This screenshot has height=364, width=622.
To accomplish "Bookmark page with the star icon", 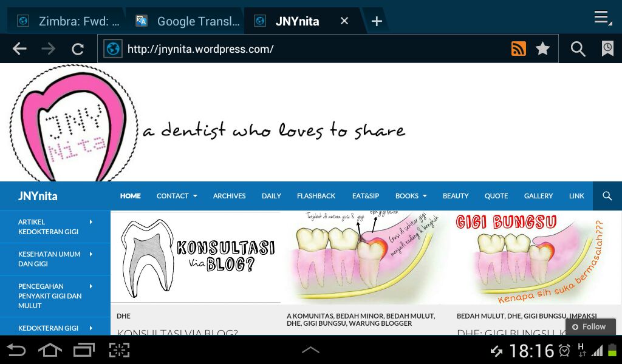I will point(542,49).
